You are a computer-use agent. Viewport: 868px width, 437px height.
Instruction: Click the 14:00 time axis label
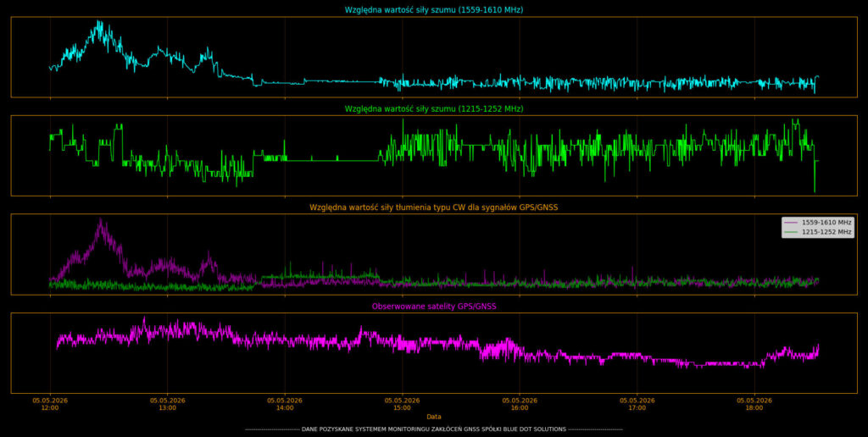pyautogui.click(x=285, y=404)
